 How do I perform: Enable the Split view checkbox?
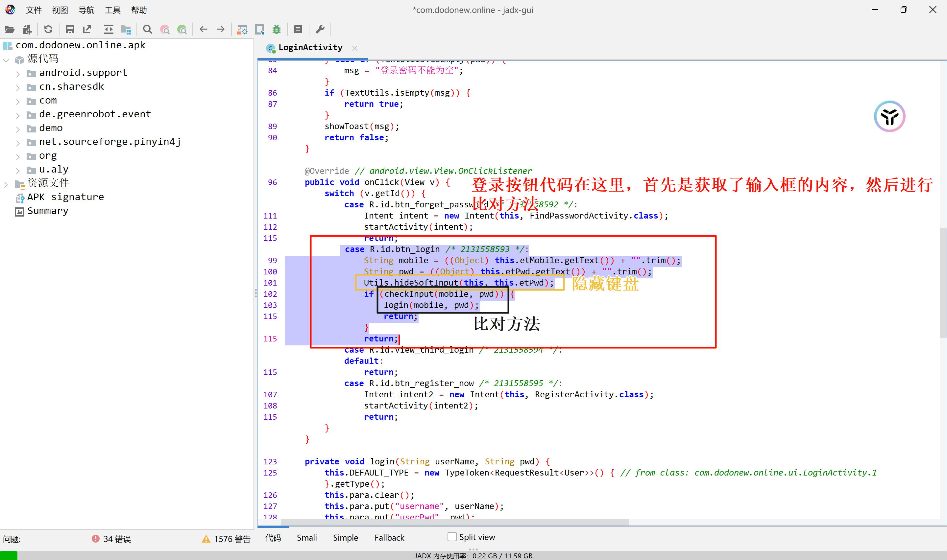(x=452, y=537)
